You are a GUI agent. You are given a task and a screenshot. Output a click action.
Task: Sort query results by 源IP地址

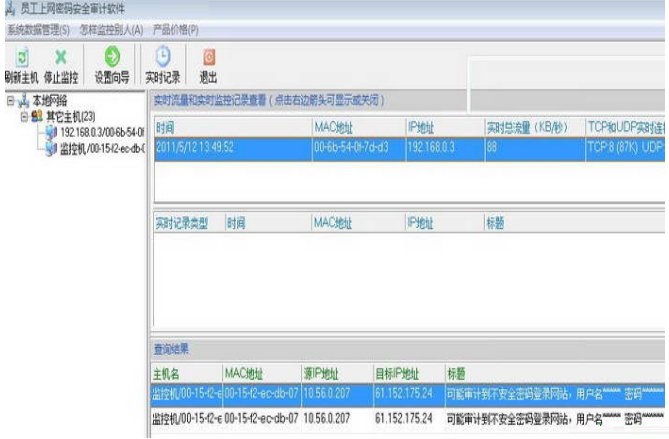(337, 374)
